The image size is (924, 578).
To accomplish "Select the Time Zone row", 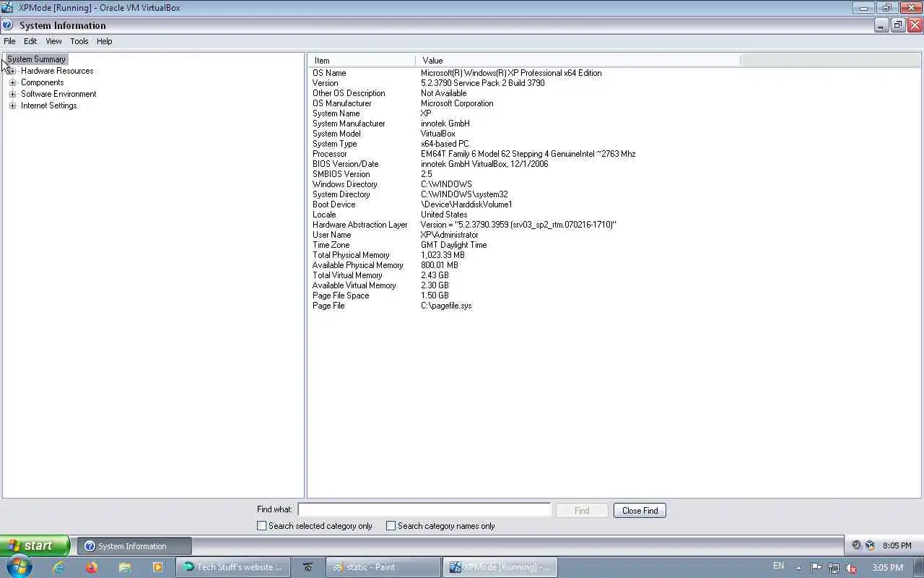I will coord(524,245).
